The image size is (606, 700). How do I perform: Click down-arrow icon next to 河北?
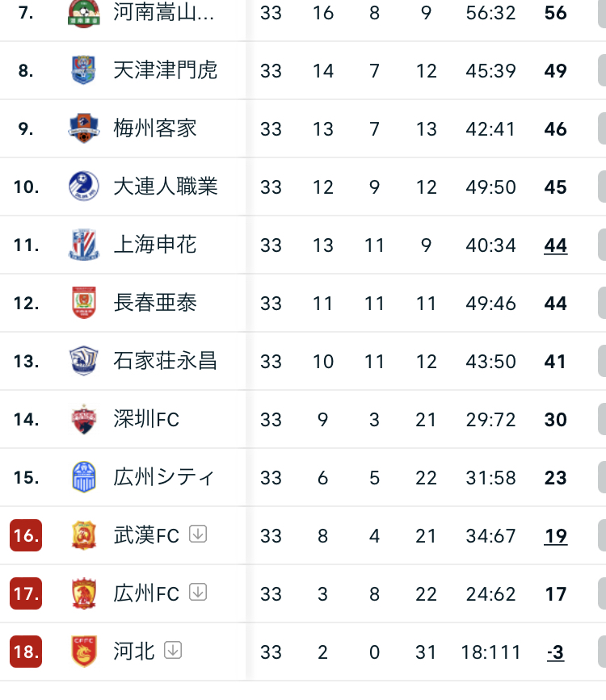tap(173, 650)
